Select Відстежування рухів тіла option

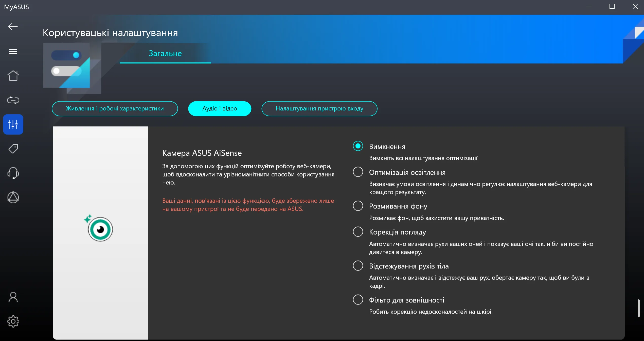click(x=358, y=266)
